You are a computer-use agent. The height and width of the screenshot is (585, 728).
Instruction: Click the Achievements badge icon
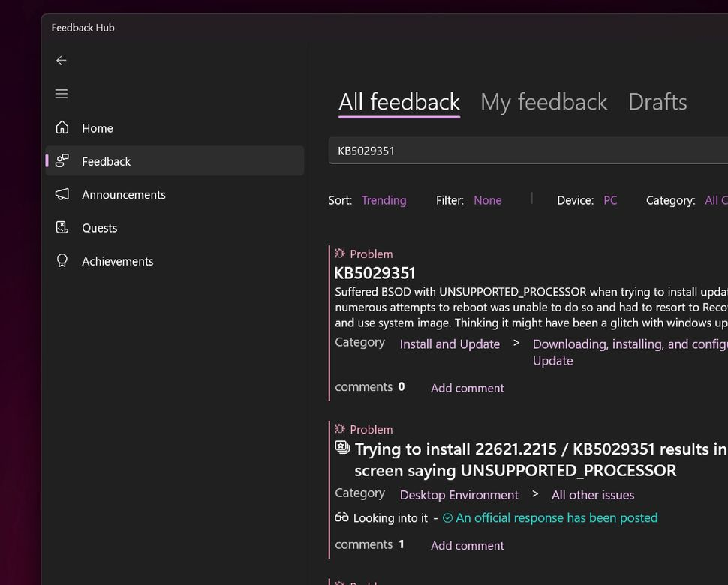pyautogui.click(x=62, y=261)
